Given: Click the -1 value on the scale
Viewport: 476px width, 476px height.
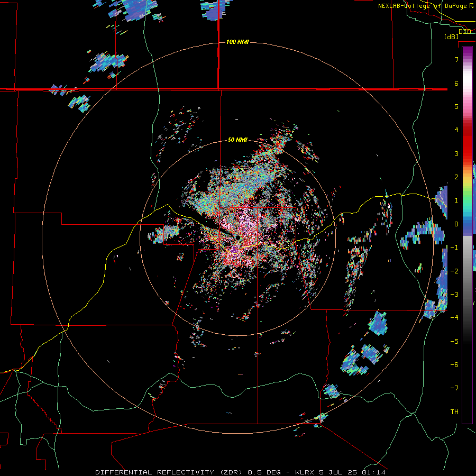Looking at the screenshot, I should coord(454,248).
